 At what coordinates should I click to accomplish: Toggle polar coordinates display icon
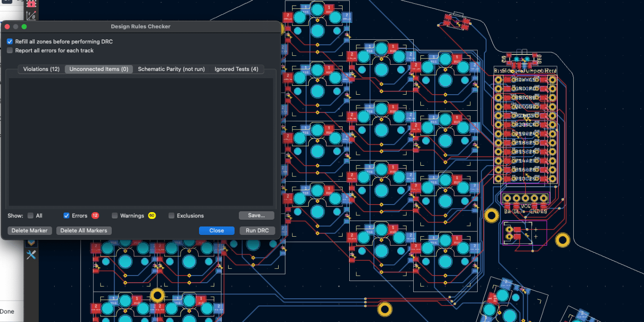click(31, 16)
